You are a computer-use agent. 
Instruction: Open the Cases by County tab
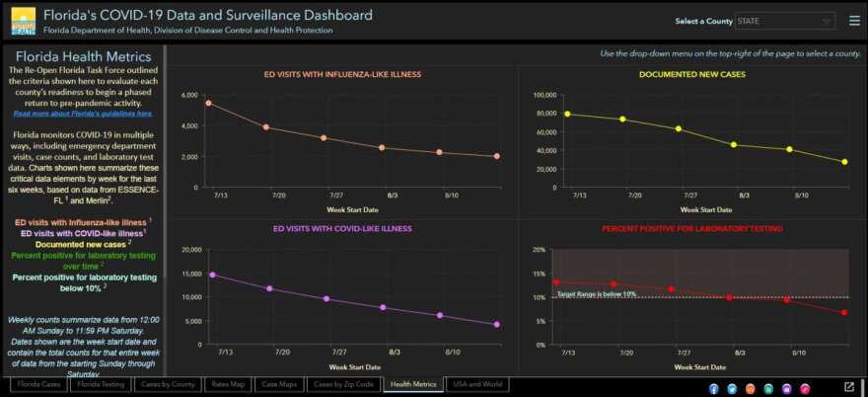pos(168,384)
